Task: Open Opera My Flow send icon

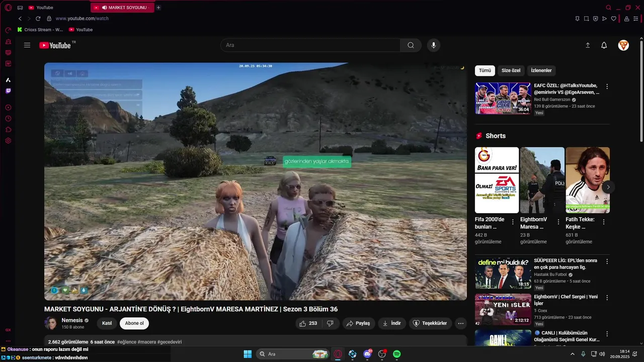Action: click(605, 19)
